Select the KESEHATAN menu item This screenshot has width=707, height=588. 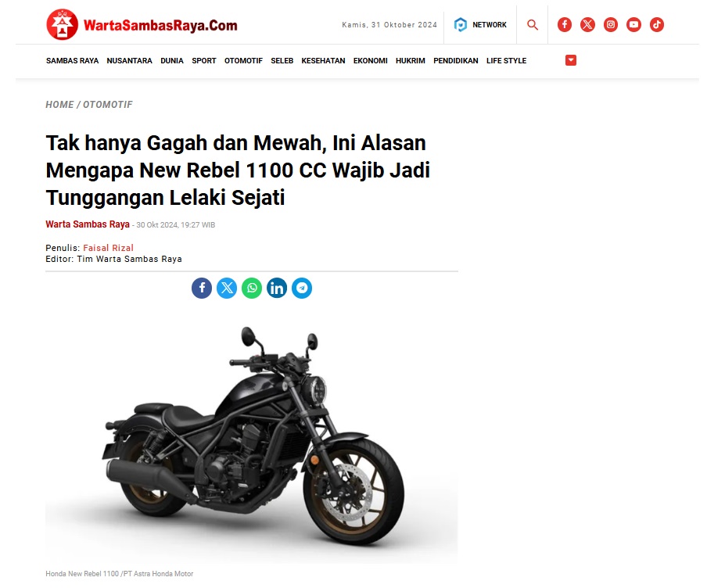click(x=323, y=60)
